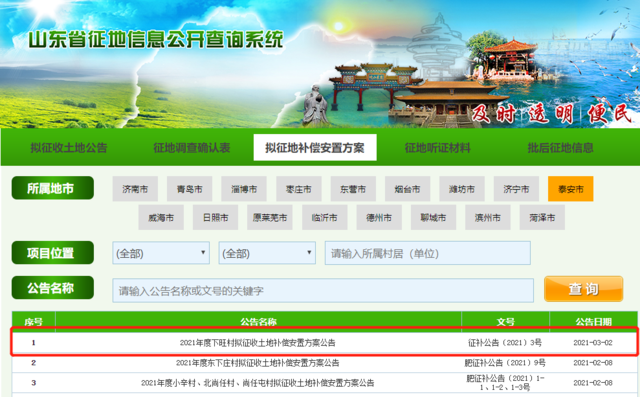
Task: Open 2021年度东下庄村 announcement link
Action: [x=258, y=363]
